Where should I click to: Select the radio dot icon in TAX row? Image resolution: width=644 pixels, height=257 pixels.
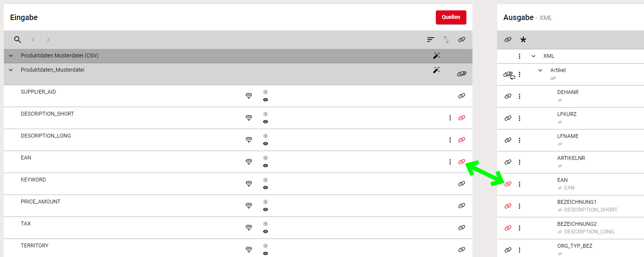266,224
